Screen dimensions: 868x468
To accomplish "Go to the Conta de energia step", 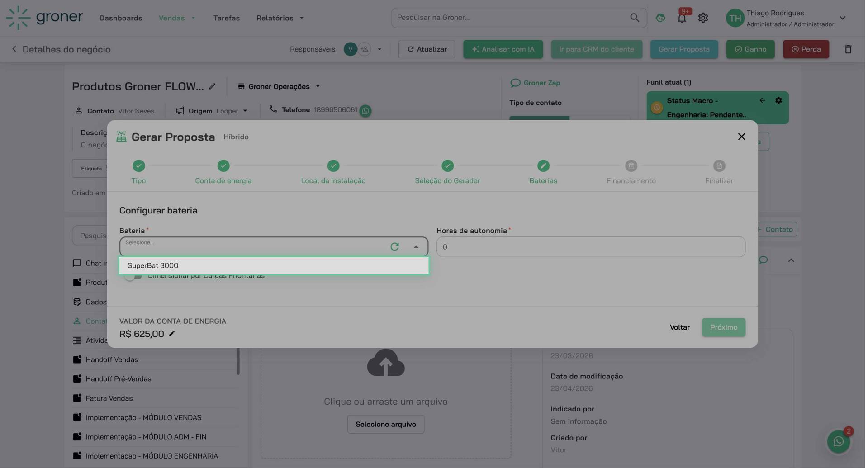I will point(223,166).
